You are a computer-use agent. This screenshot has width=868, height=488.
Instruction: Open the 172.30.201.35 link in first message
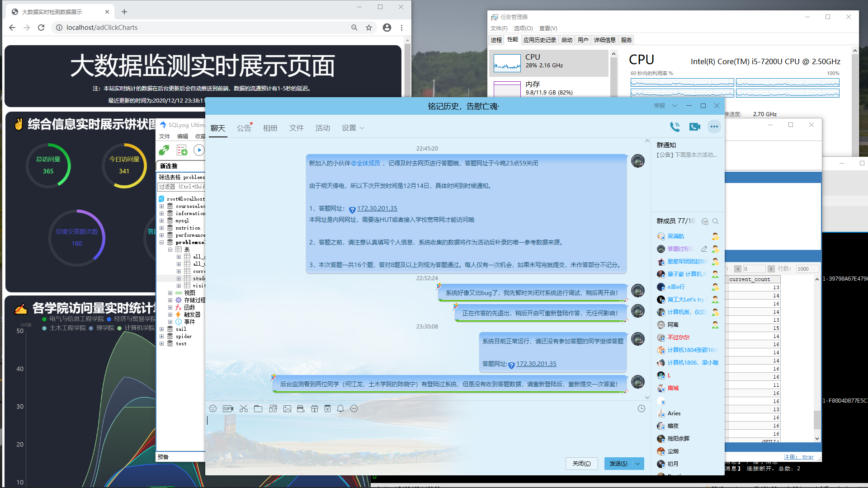point(377,208)
